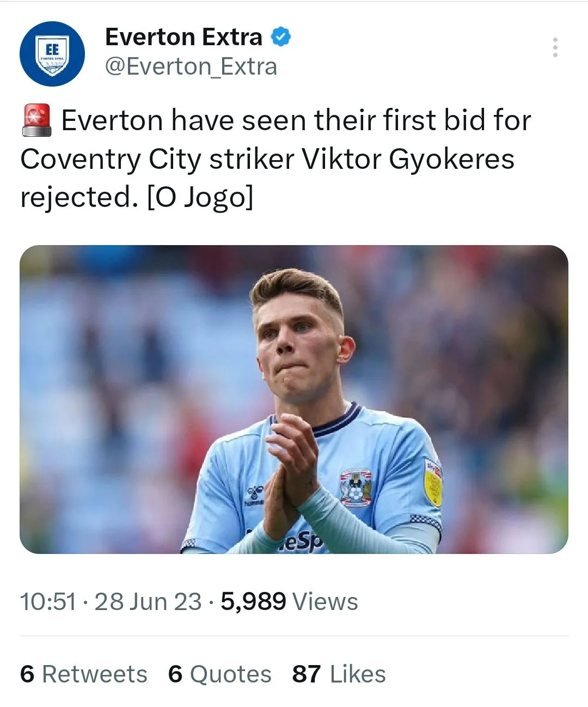Image resolution: width=588 pixels, height=707 pixels.
Task: Click the 28 Jun 23 date
Action: point(148,602)
